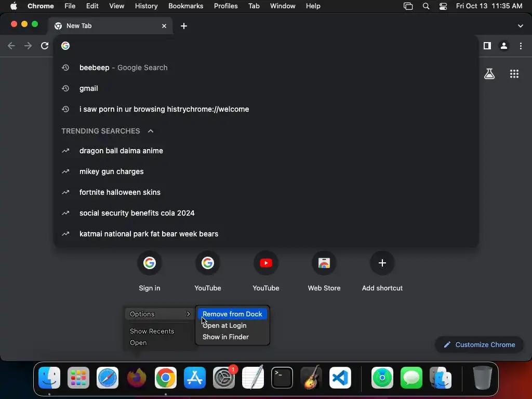Choose social security benefits cola 2024
532x399 pixels.
point(267,213)
